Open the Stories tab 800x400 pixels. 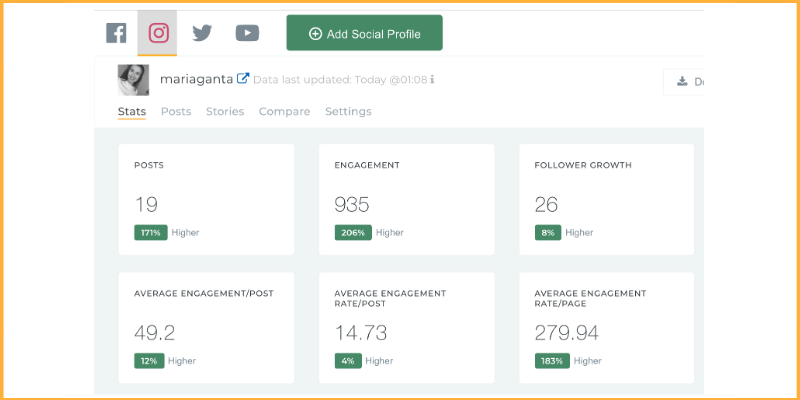[x=225, y=111]
